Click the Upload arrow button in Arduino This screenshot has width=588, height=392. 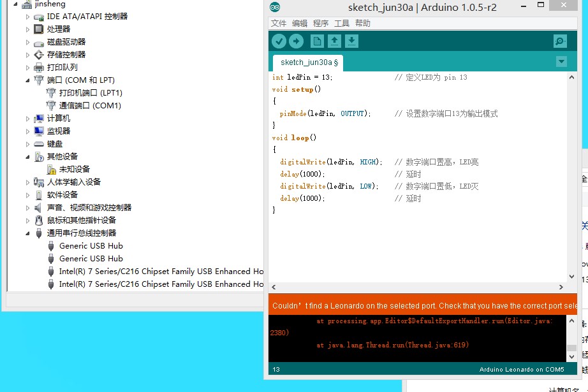click(x=297, y=41)
